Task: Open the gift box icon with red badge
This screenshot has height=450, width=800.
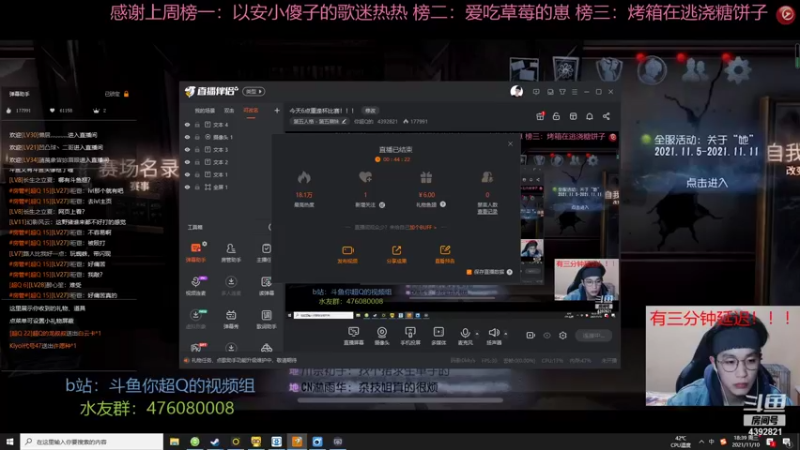Action: coord(540,116)
